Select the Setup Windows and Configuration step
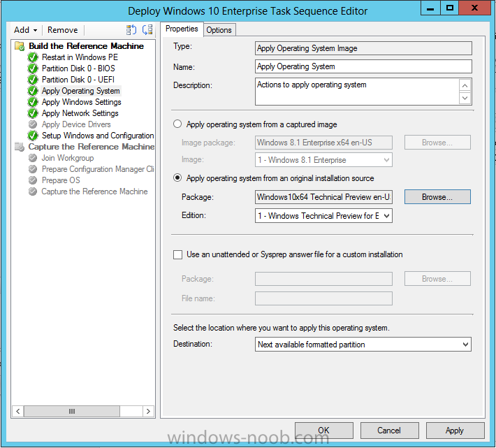Screen dimensions: 496x448 (98, 136)
